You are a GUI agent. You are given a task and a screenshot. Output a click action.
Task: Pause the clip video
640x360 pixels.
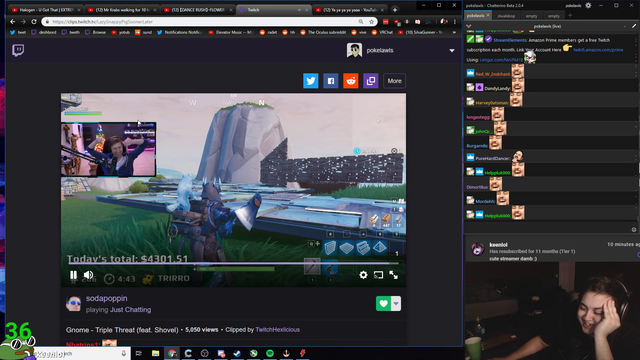pos(73,275)
